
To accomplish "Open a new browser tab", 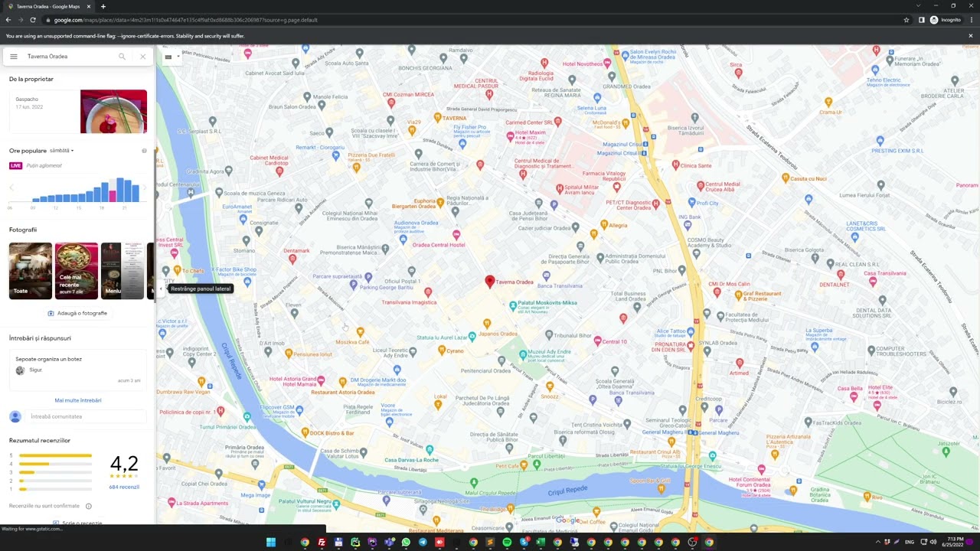I will (103, 6).
